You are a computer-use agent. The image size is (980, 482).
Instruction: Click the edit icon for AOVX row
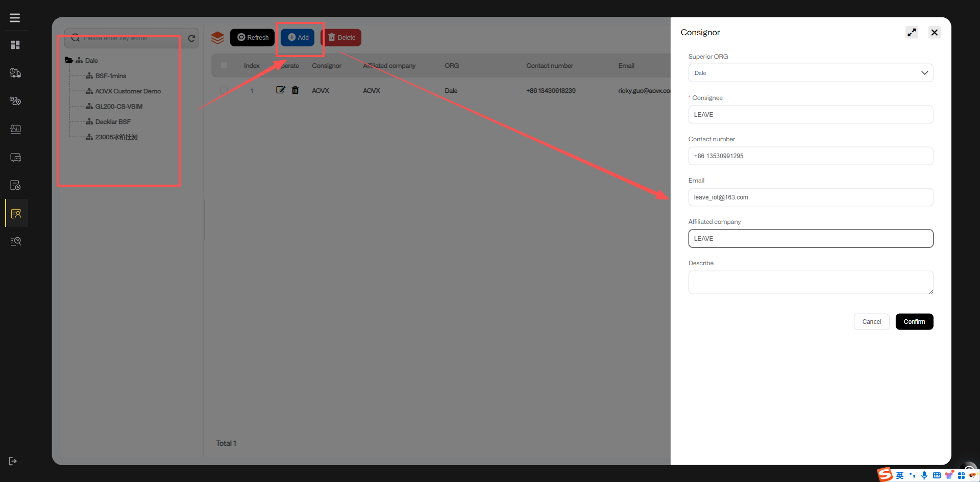click(x=280, y=90)
